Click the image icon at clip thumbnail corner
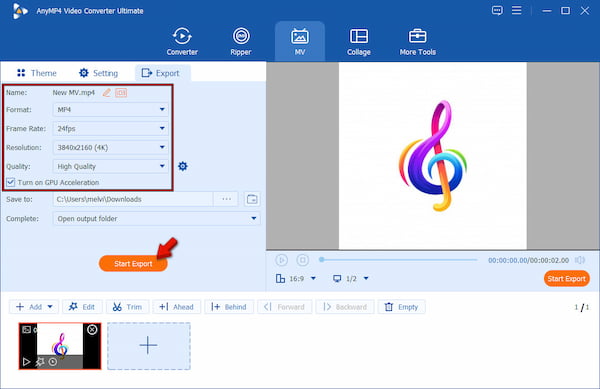 [26, 329]
